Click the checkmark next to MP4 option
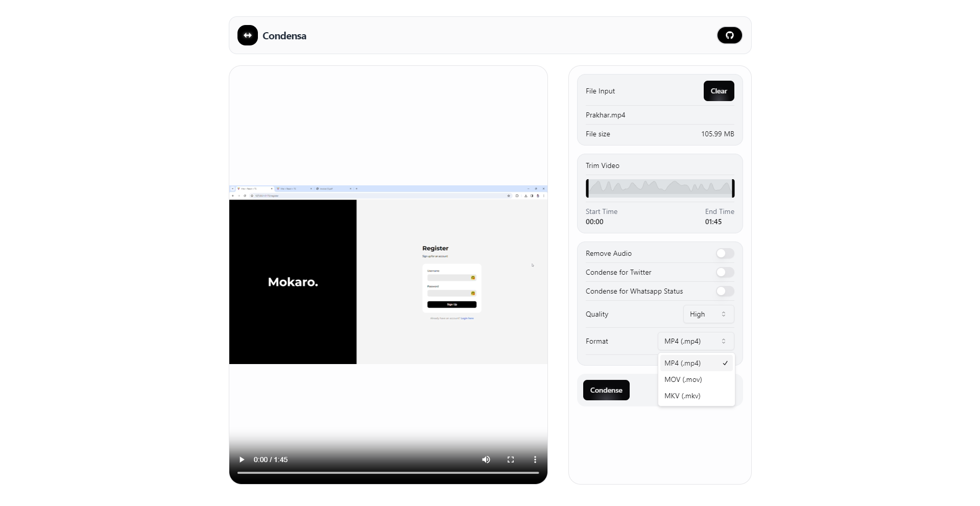The image size is (980, 506). (725, 363)
